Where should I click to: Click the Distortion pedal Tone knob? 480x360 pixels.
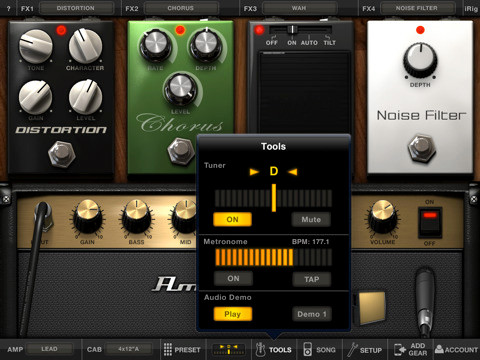click(35, 47)
